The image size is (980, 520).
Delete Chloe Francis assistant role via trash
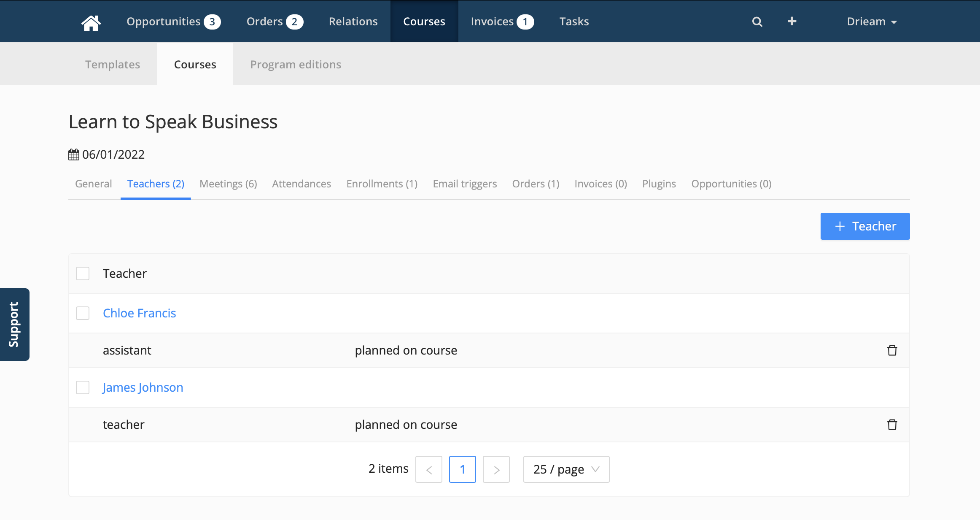point(892,350)
